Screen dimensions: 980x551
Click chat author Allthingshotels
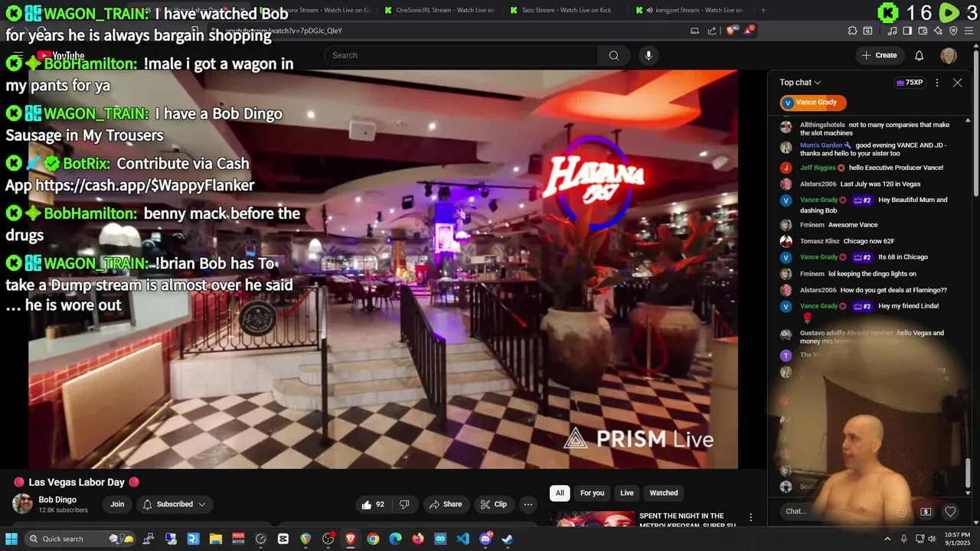click(x=822, y=125)
